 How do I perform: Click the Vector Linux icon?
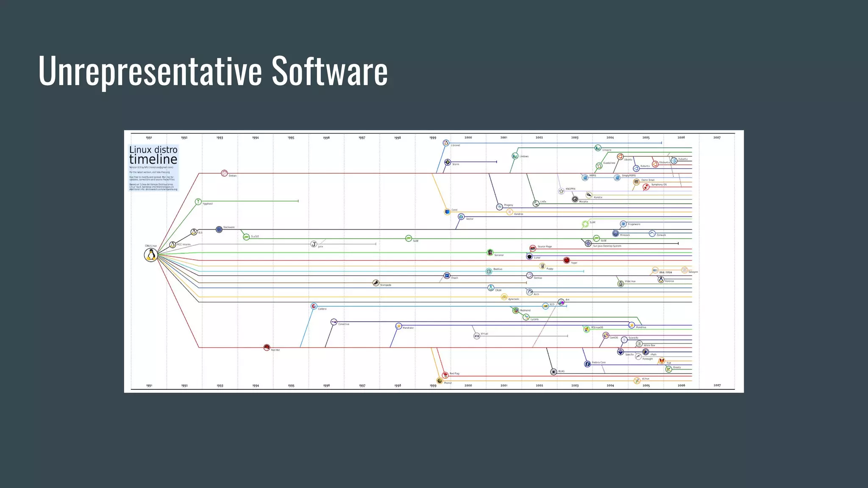tap(461, 216)
